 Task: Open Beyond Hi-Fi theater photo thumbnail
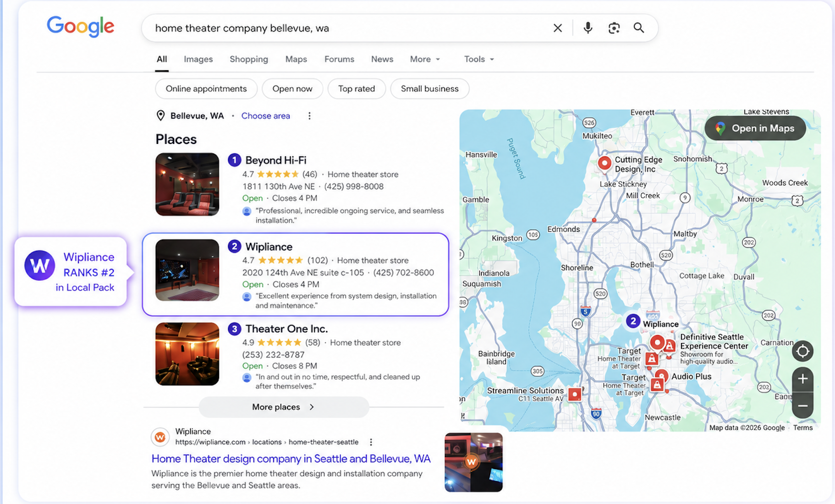[187, 184]
